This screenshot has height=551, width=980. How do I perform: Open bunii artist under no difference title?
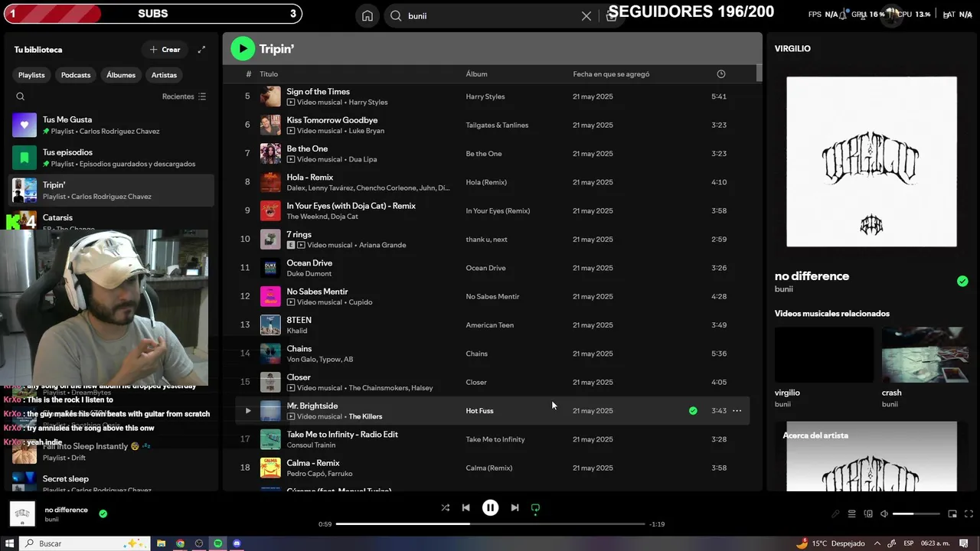click(x=783, y=289)
